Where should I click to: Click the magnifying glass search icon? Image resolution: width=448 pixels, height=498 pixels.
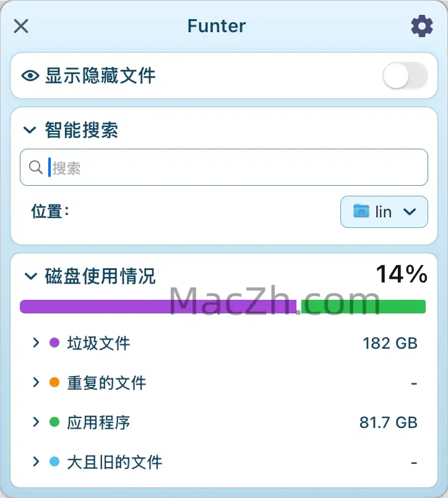[36, 167]
